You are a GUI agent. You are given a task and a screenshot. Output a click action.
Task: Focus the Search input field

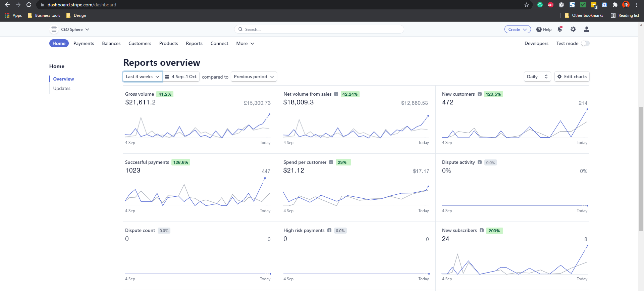click(319, 29)
